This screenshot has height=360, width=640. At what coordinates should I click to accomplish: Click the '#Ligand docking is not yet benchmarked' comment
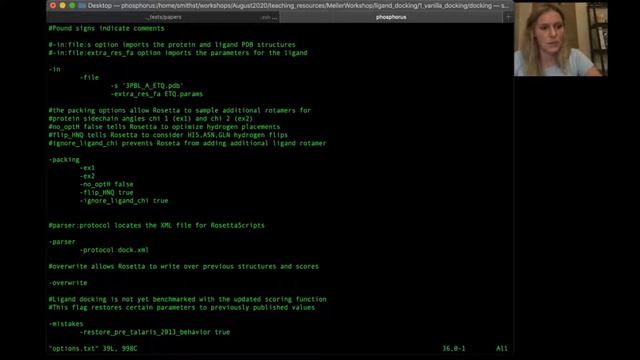coord(188,299)
